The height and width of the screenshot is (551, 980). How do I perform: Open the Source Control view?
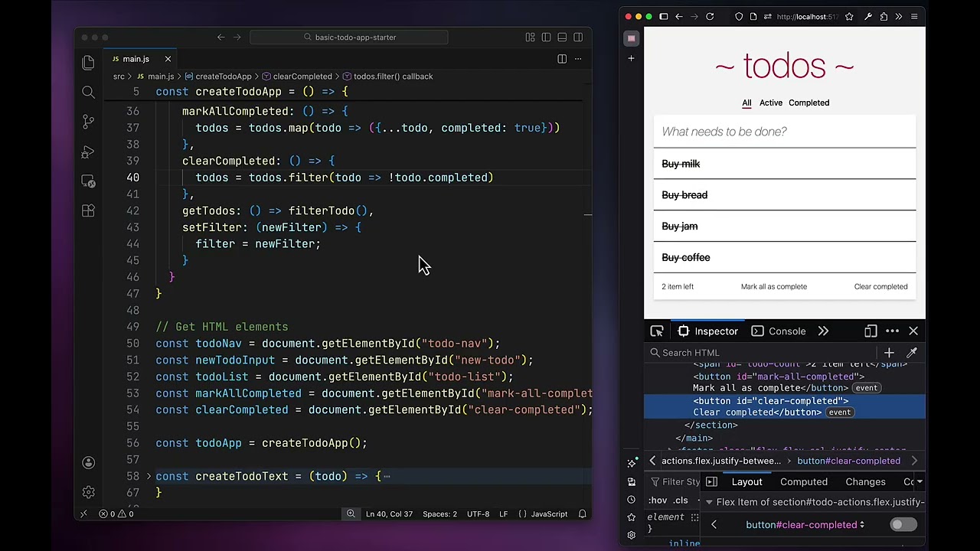point(88,122)
